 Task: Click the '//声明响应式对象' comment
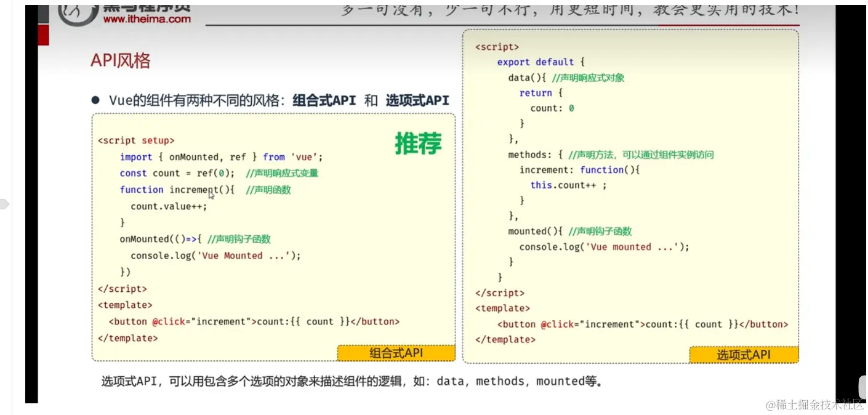589,78
